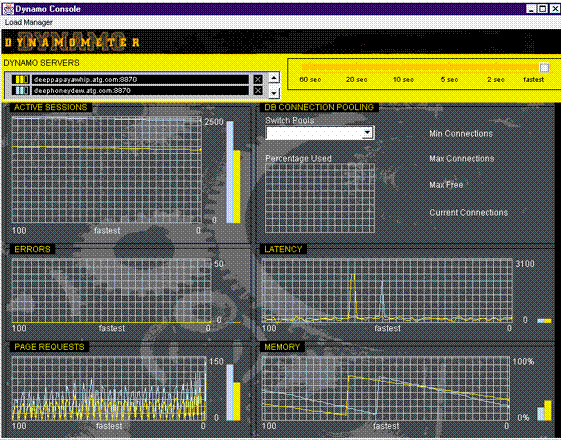Click the blue Active Sessions level bar
Image resolution: width=561 pixels, height=440 pixels.
230,172
